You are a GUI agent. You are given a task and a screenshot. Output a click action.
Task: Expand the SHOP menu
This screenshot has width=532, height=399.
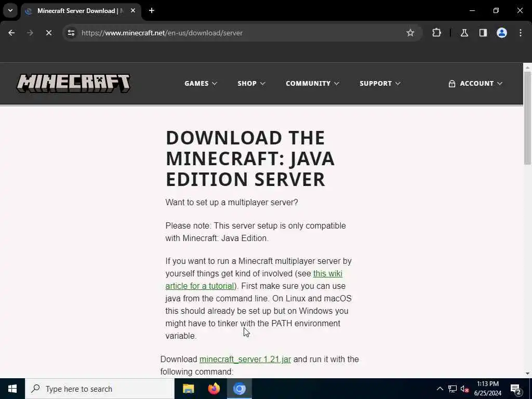[251, 84]
